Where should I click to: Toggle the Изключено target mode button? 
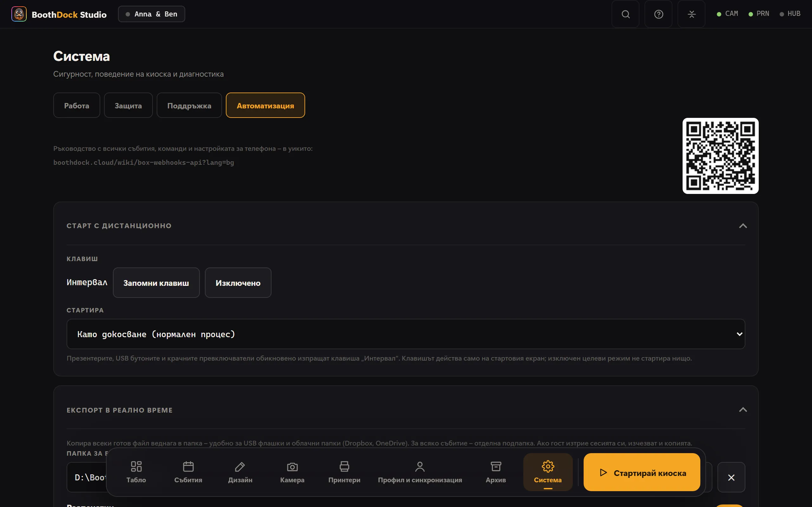238,283
